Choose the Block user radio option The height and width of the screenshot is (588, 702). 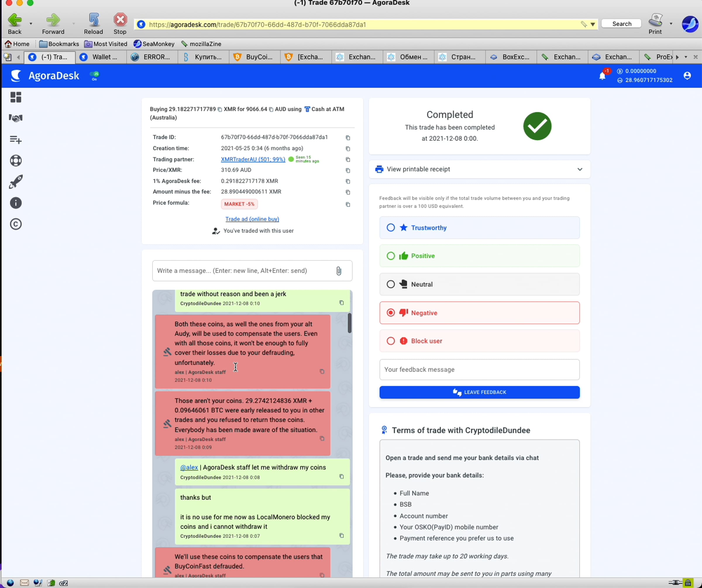(390, 341)
